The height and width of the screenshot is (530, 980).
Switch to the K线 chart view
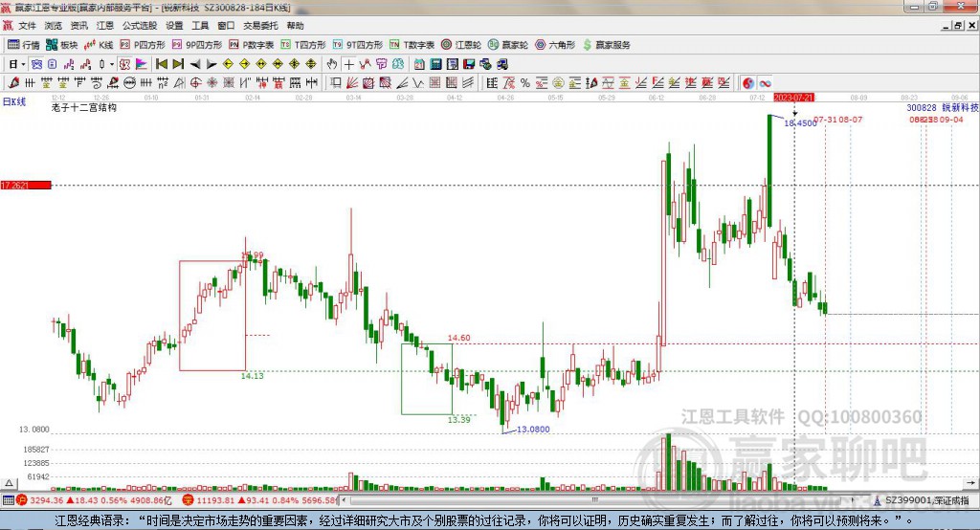pos(99,45)
